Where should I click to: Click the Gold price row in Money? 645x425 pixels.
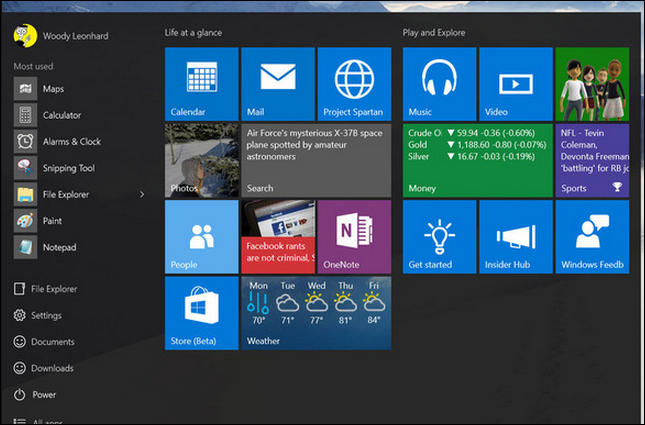click(x=477, y=145)
